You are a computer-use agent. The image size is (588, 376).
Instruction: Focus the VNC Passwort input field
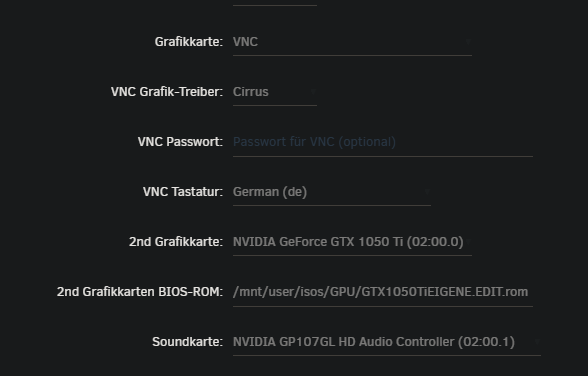point(383,142)
